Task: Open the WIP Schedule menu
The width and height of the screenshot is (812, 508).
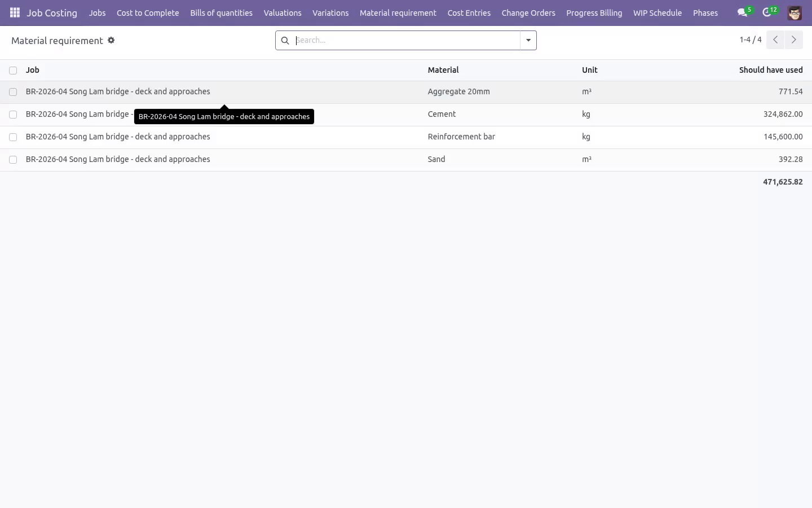Action: click(657, 13)
